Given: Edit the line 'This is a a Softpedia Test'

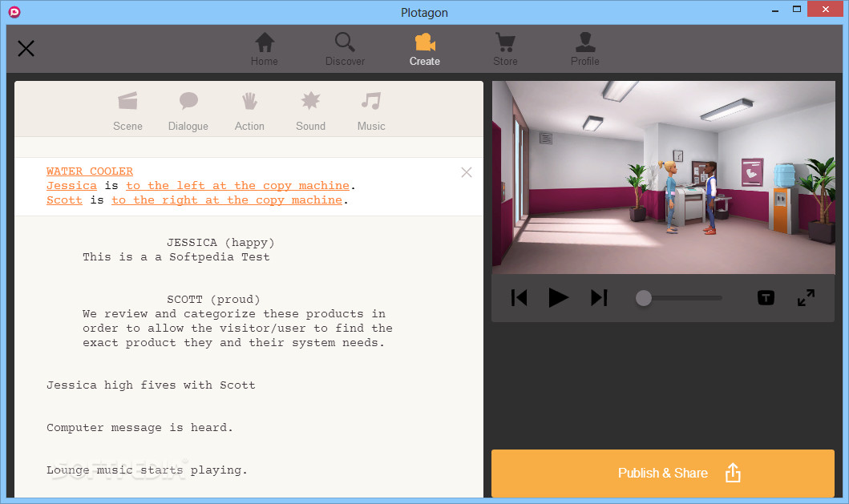Looking at the screenshot, I should [x=176, y=257].
